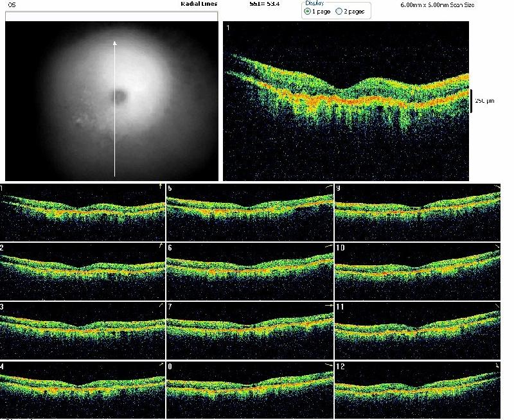Click the enlarged OCT cross-section image
The height and width of the screenshot is (420, 514).
click(347, 101)
